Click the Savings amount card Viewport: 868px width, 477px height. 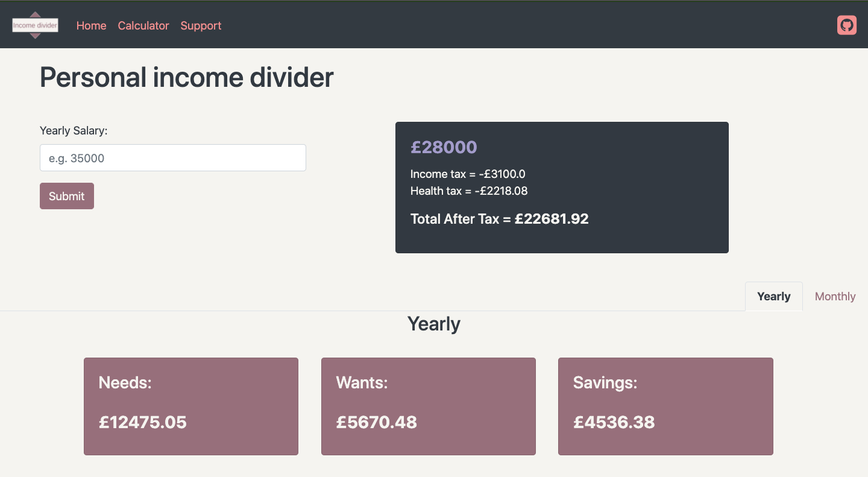665,406
